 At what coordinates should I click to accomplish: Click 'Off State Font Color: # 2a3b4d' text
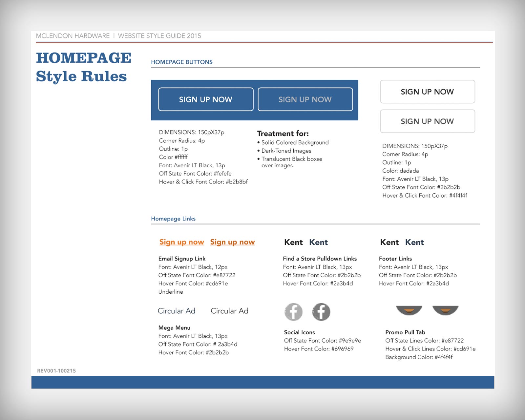[198, 344]
